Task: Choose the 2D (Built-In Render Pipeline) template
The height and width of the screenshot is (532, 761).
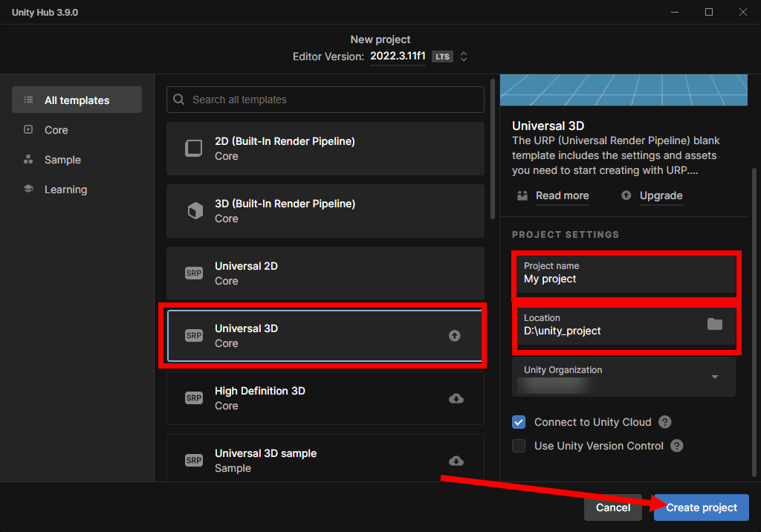Action: point(326,149)
